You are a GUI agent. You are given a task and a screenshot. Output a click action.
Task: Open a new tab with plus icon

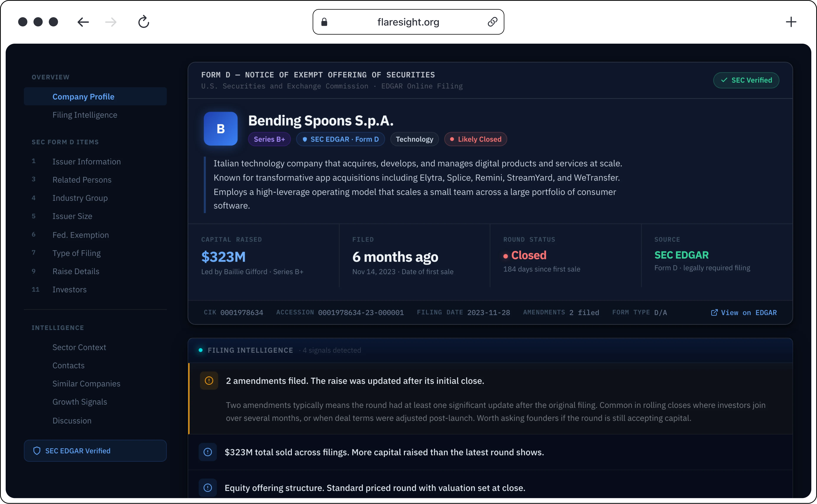pyautogui.click(x=791, y=22)
